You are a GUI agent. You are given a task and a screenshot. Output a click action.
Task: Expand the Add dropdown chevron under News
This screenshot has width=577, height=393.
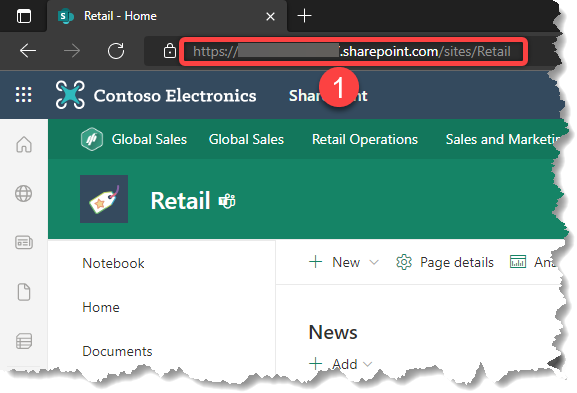(367, 364)
